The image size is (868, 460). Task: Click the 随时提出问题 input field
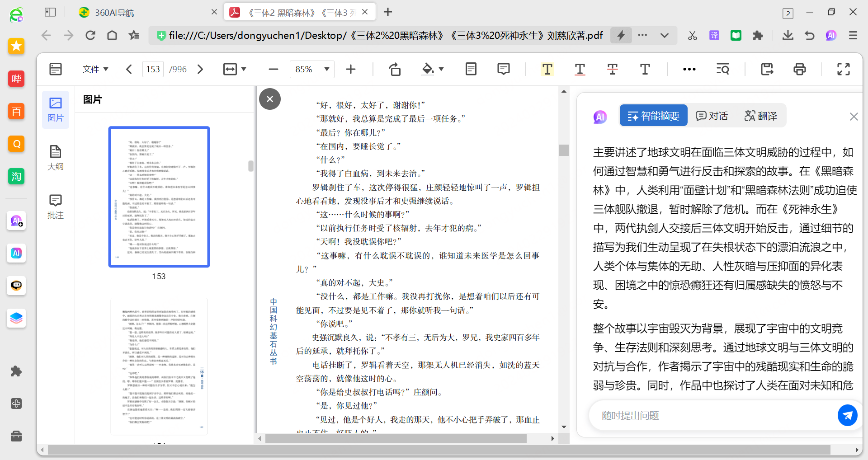click(714, 416)
